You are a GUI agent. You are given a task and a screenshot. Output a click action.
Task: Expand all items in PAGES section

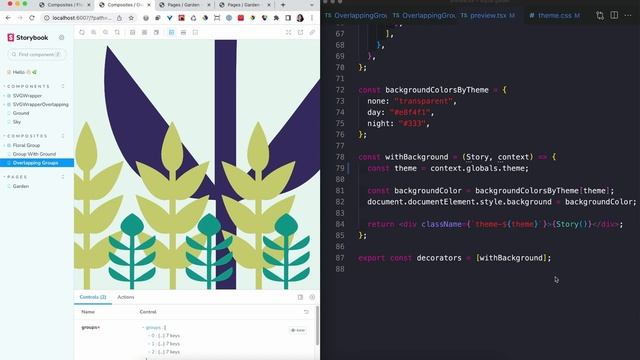(63, 177)
